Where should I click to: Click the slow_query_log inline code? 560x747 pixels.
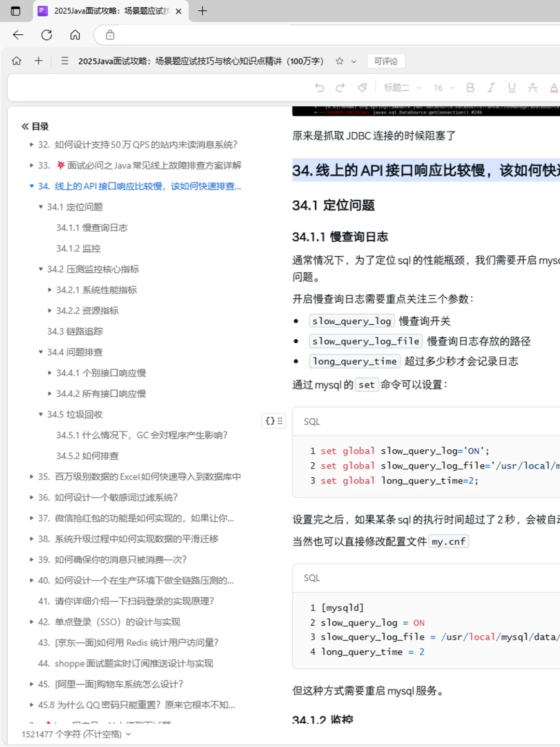(352, 321)
